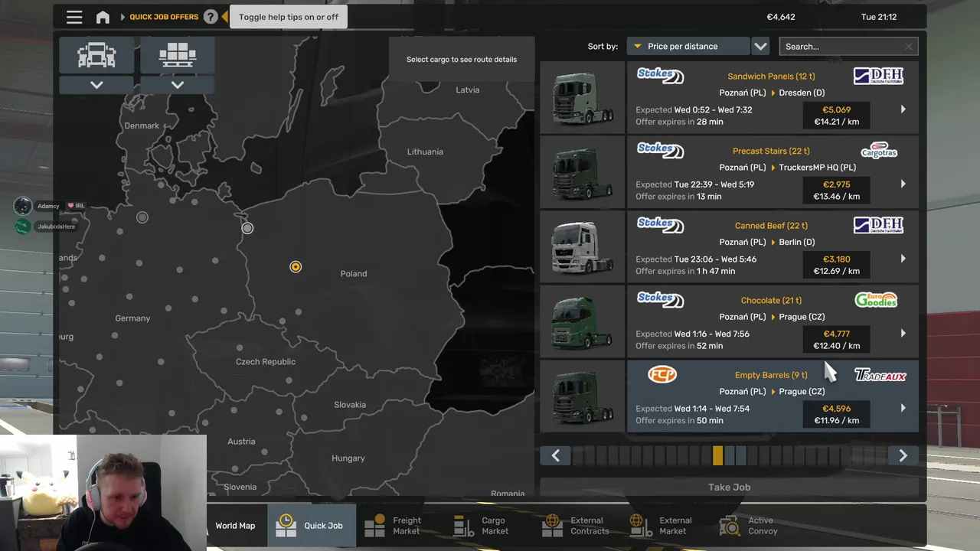Switch to Quick Job tab
This screenshot has width=980, height=551.
pos(311,526)
